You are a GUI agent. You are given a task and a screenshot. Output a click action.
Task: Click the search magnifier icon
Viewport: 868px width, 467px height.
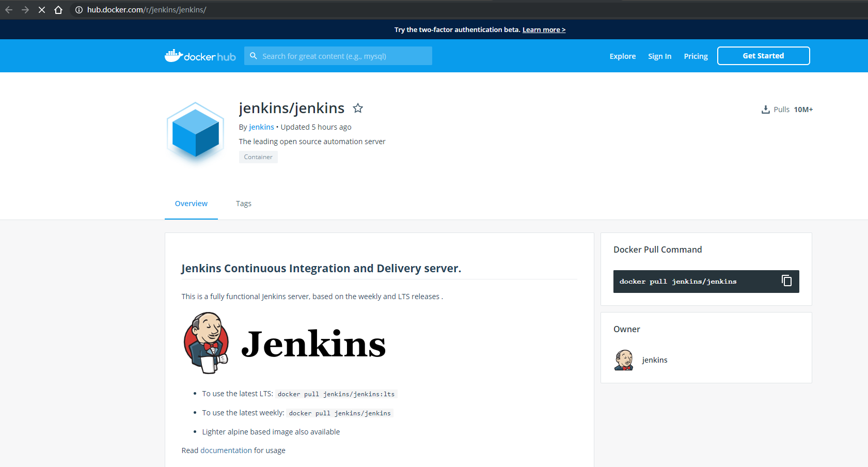(x=254, y=56)
